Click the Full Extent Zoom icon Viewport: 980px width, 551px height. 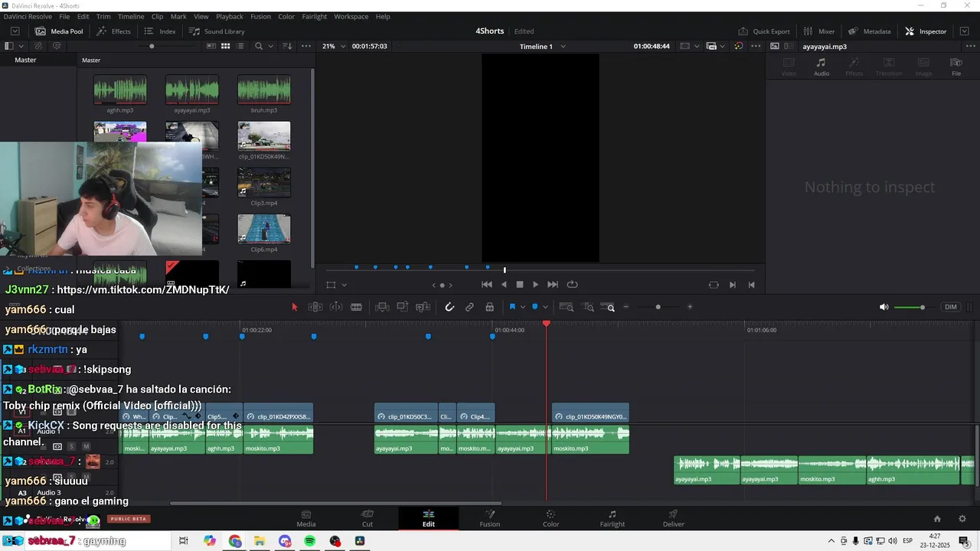point(567,307)
